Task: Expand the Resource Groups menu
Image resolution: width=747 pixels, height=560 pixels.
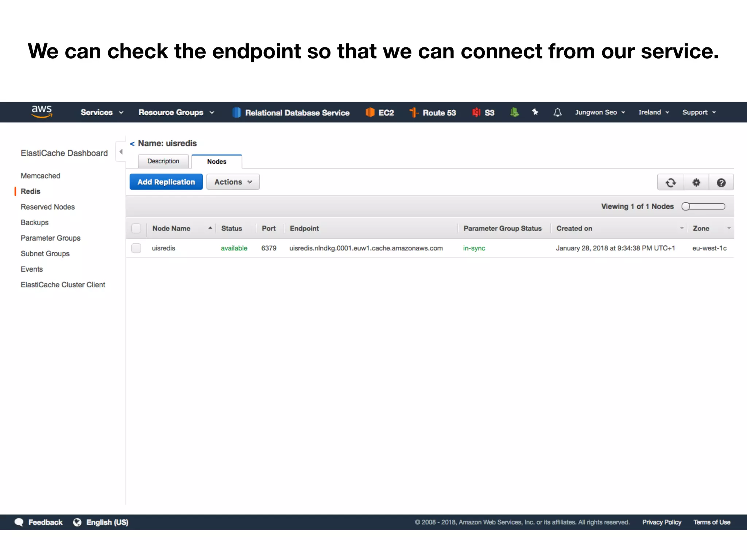Action: [x=177, y=112]
